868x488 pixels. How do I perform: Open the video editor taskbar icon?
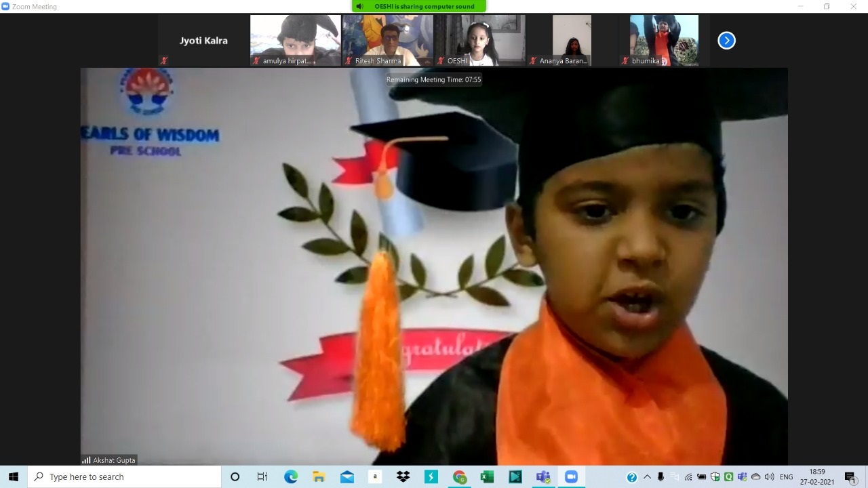(515, 476)
